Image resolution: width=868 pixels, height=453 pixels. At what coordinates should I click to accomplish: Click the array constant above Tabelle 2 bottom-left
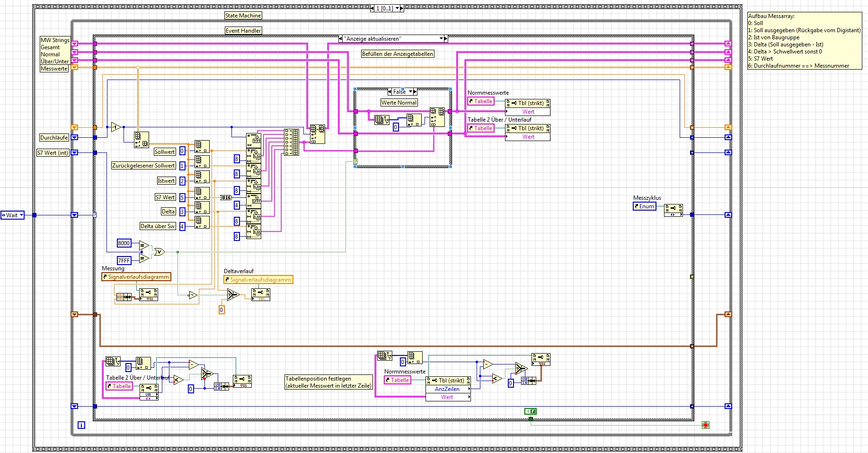(x=113, y=362)
